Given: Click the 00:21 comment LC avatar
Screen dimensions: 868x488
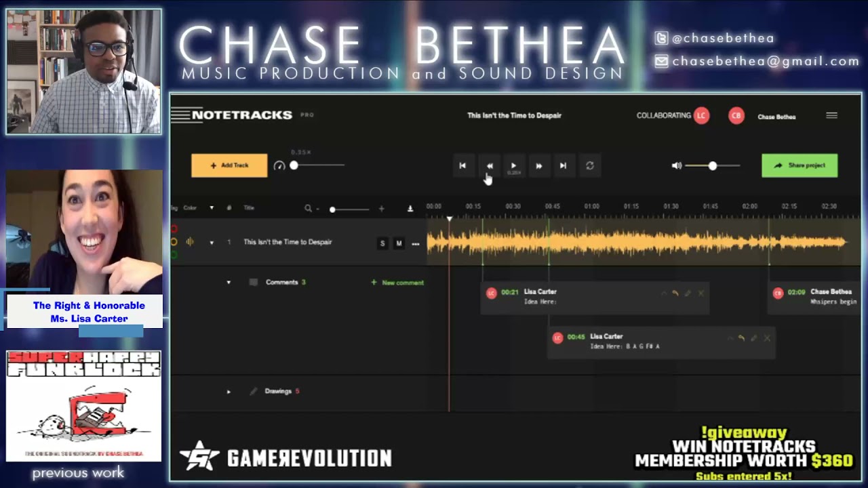Looking at the screenshot, I should (491, 293).
